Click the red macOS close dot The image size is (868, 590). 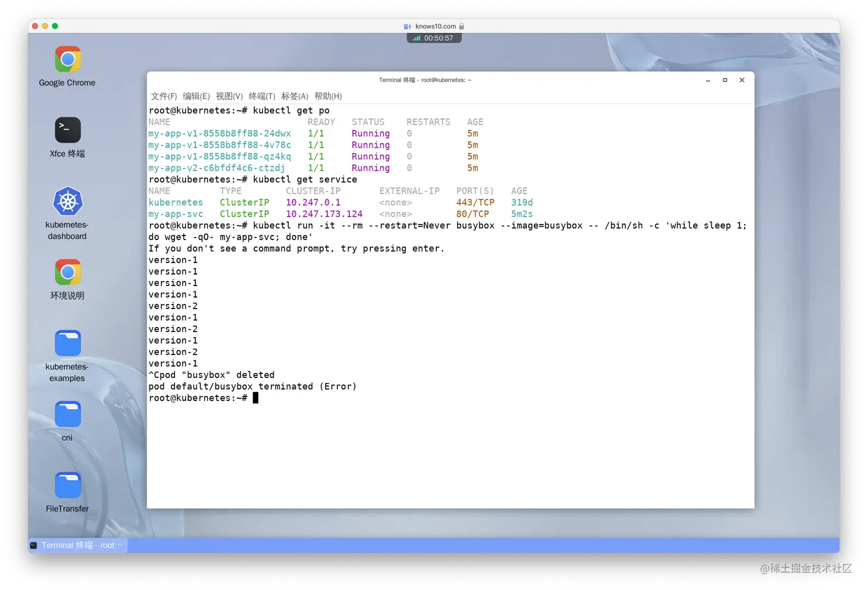35,26
